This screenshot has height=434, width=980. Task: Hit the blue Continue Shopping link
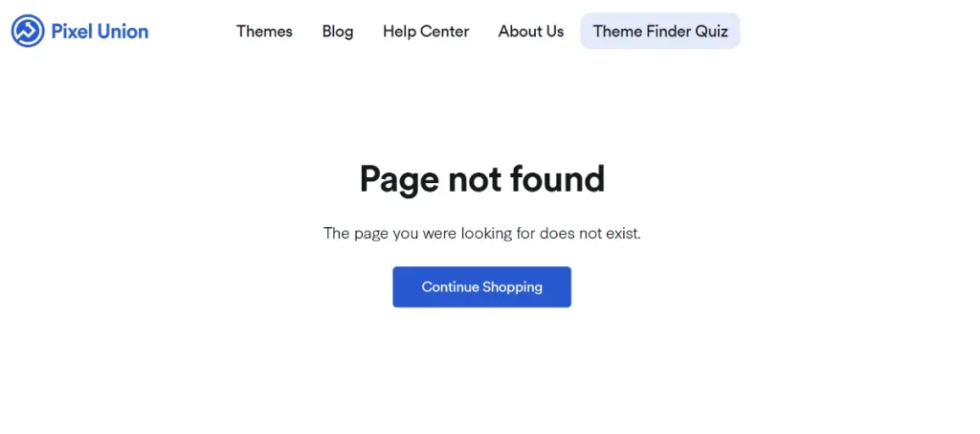pos(481,286)
